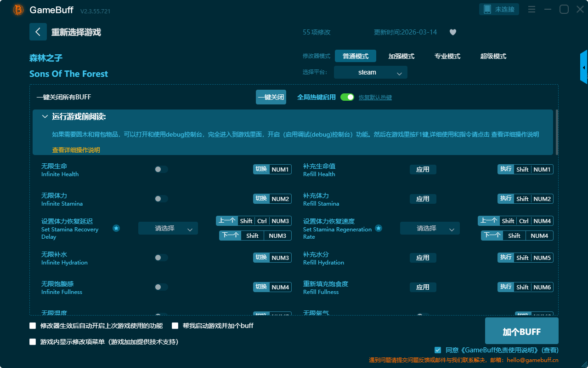This screenshot has width=588, height=368.
Task: Select 普通模式 mode tab
Action: 356,56
